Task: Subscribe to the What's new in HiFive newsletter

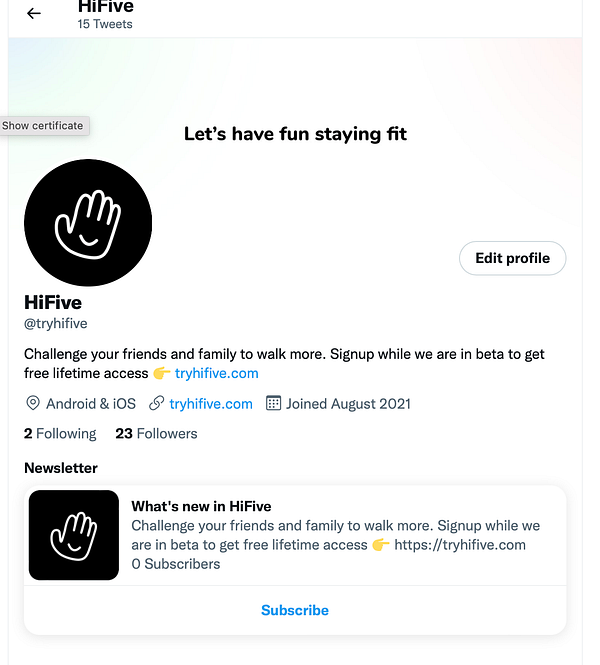Action: pos(295,610)
